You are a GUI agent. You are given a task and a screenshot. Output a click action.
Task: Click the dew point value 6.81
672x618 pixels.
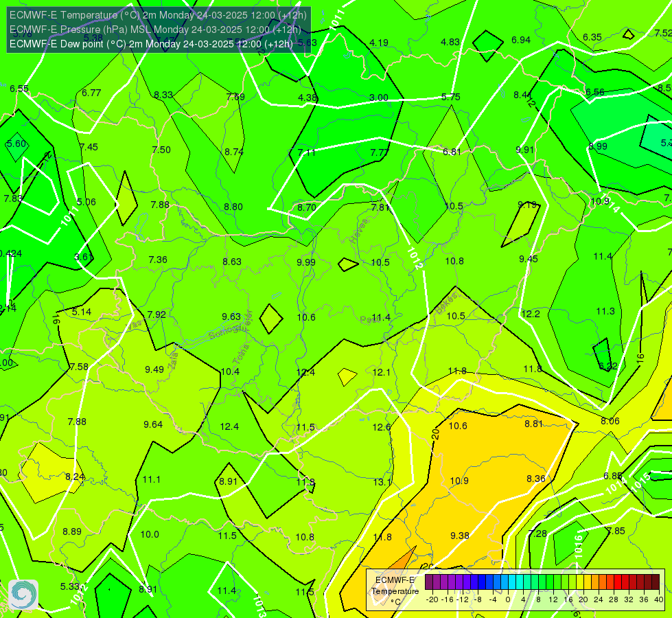pyautogui.click(x=452, y=152)
